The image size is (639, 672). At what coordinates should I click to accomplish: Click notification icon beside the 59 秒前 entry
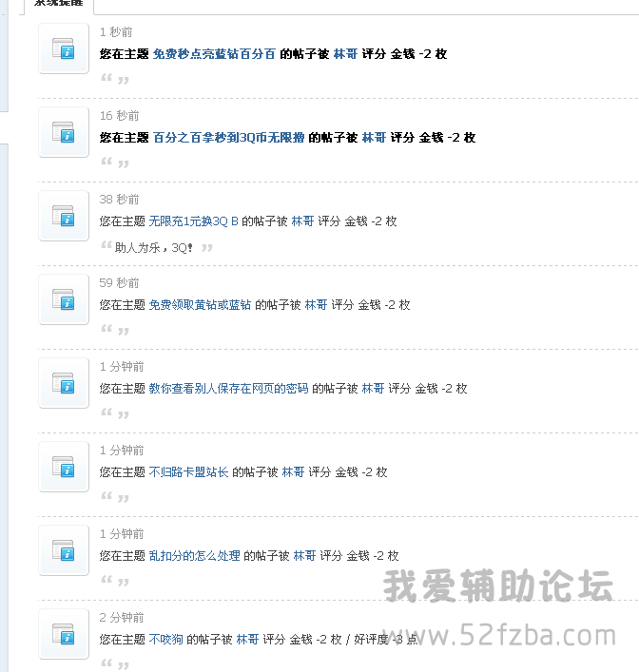coord(64,299)
